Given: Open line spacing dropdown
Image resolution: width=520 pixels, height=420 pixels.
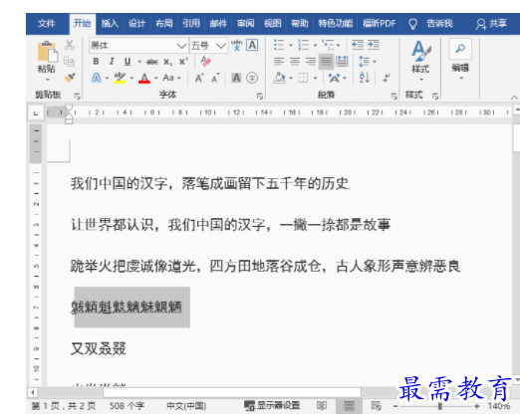Looking at the screenshot, I should pyautogui.click(x=367, y=62).
